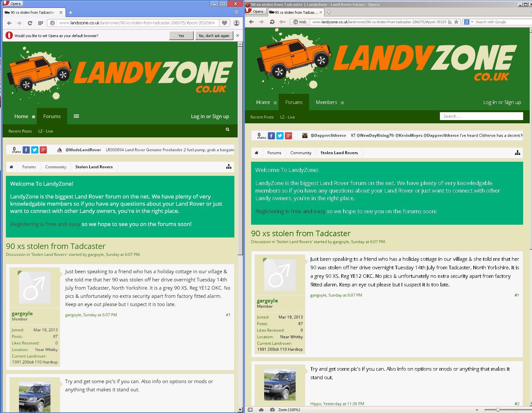This screenshot has height=413, width=532.
Task: Open Google search engine dropdown in right window
Action: click(469, 22)
